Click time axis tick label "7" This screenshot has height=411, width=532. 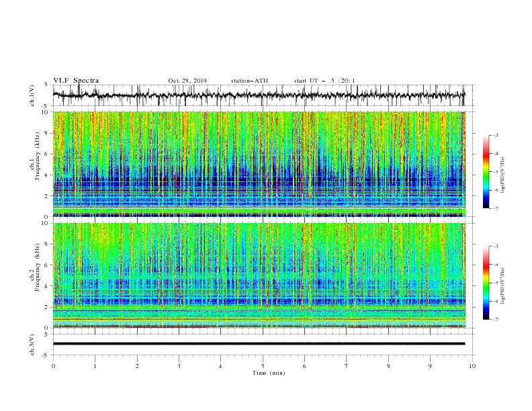(347, 366)
